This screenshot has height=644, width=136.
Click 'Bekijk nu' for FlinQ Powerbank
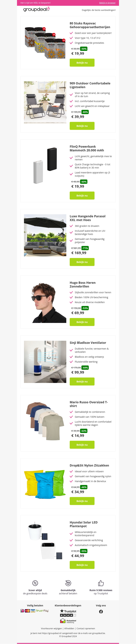pos(82,195)
